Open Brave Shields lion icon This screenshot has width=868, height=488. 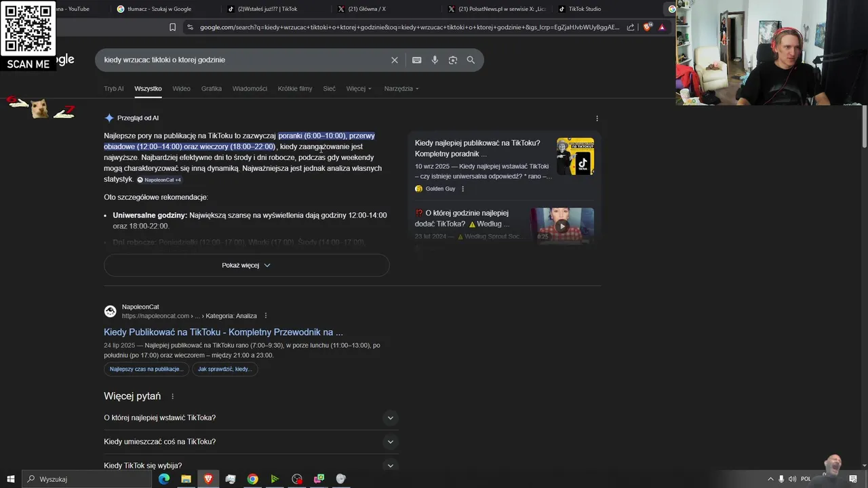click(648, 27)
